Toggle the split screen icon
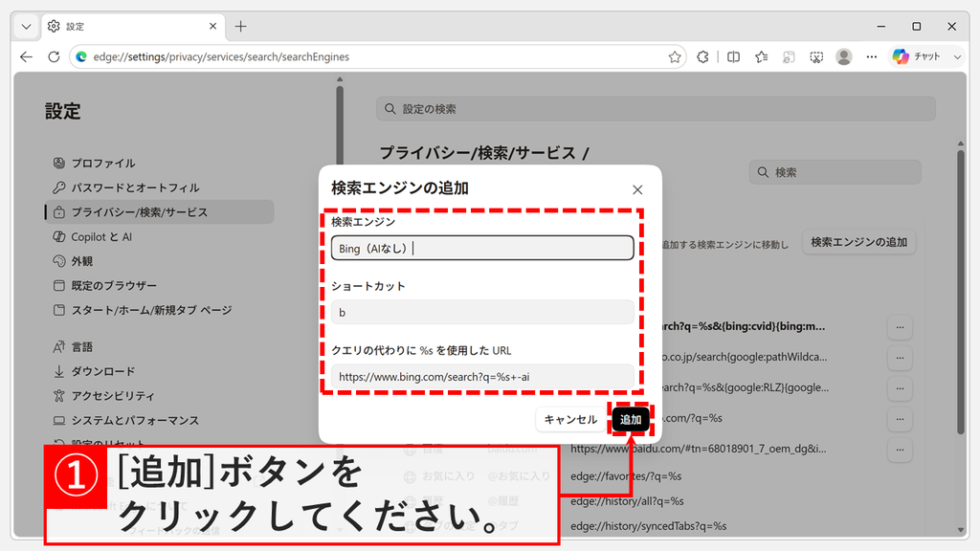The height and width of the screenshot is (551, 980). click(x=734, y=56)
